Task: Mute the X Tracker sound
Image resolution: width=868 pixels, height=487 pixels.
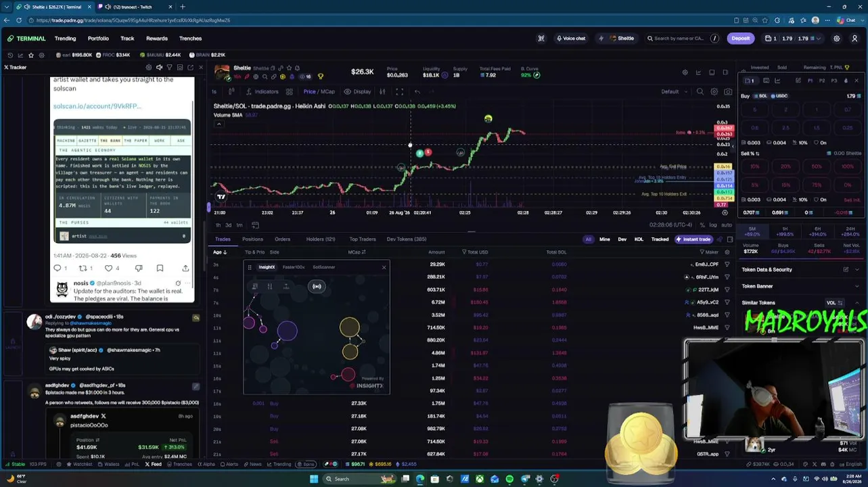Action: click(159, 68)
